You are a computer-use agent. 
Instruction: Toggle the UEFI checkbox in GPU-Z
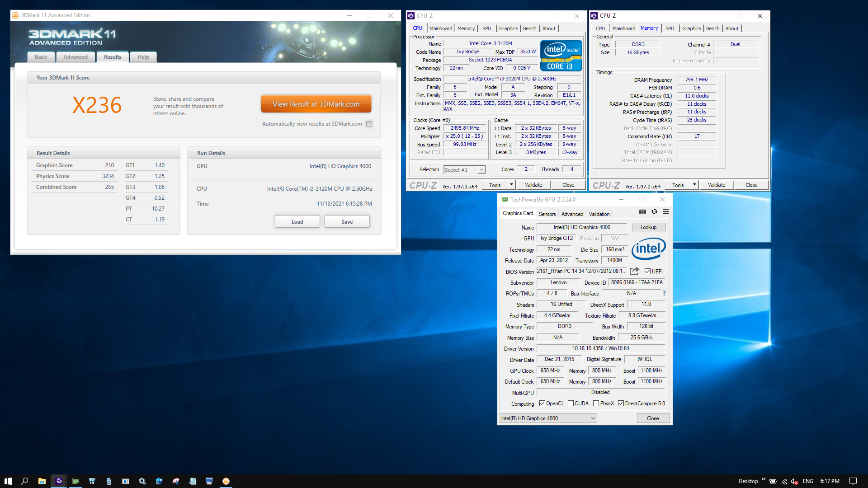coord(647,271)
